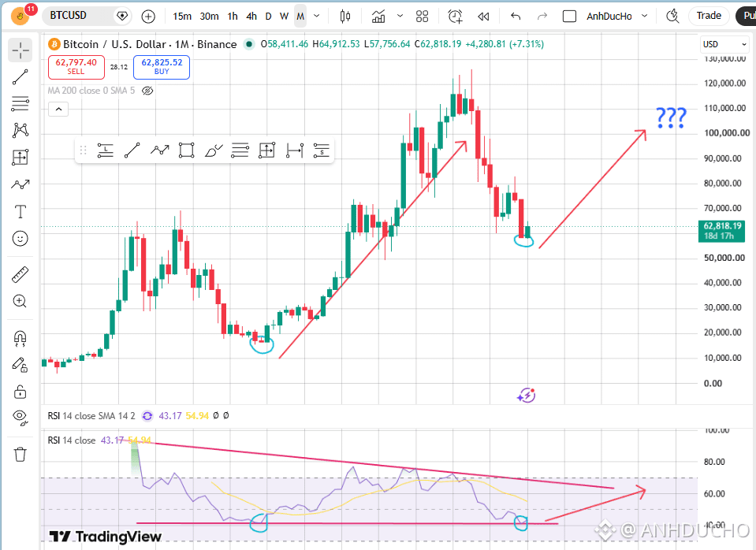
Task: Start bar replay mode
Action: point(483,17)
